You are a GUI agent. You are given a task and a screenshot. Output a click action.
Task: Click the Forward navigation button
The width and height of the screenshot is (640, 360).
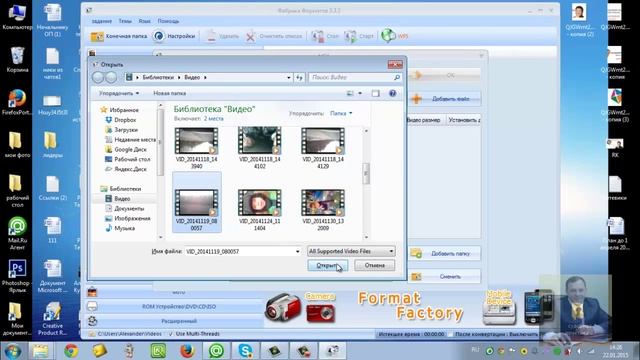pyautogui.click(x=111, y=77)
